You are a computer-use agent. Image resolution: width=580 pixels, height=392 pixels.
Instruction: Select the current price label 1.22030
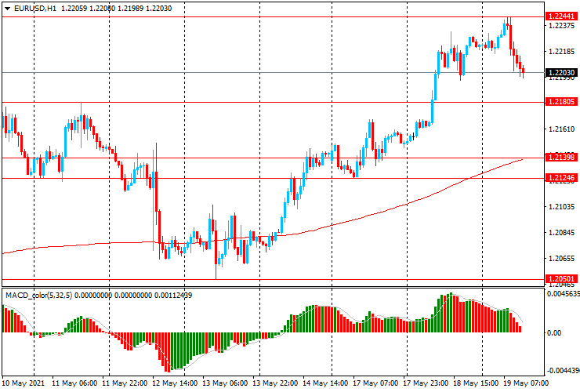pos(561,73)
